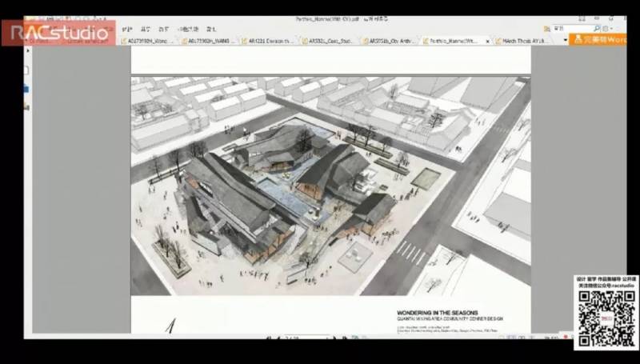Open the bookmarks sidebar icon
Screen dimensions: 640x364
(27, 89)
